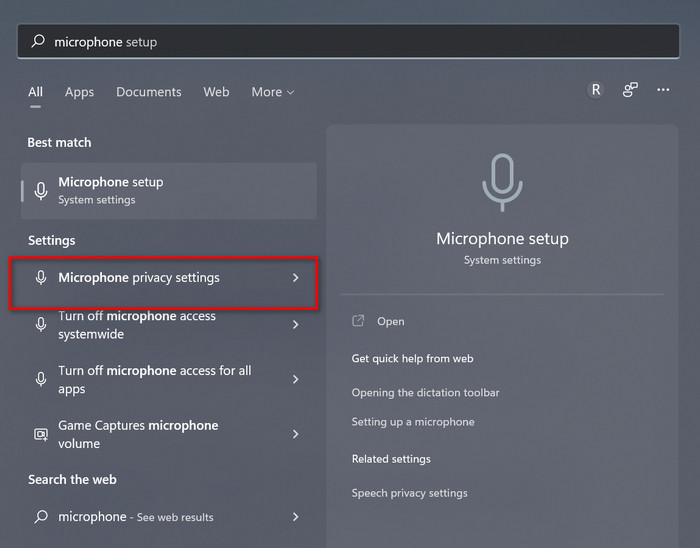Open the Documents tab

[x=149, y=92]
